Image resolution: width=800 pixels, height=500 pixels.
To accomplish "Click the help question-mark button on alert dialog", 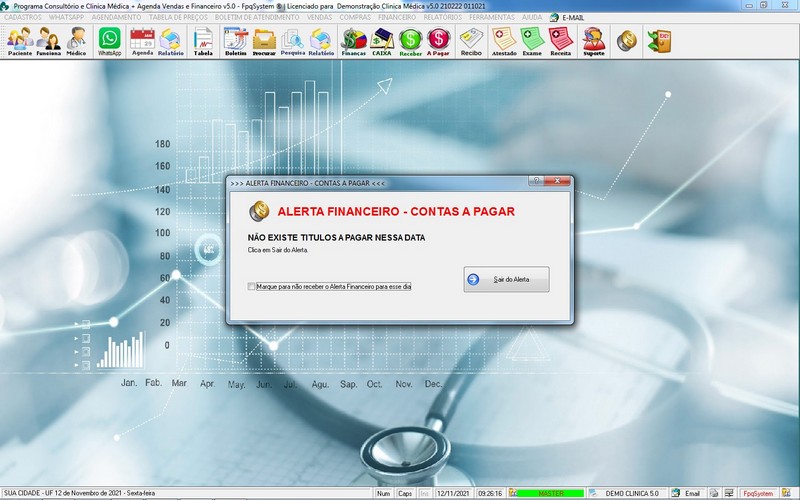I will 536,181.
